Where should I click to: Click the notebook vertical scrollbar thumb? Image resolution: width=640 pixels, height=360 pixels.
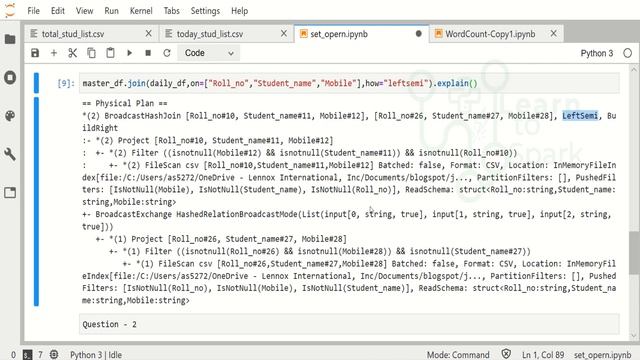click(x=634, y=253)
